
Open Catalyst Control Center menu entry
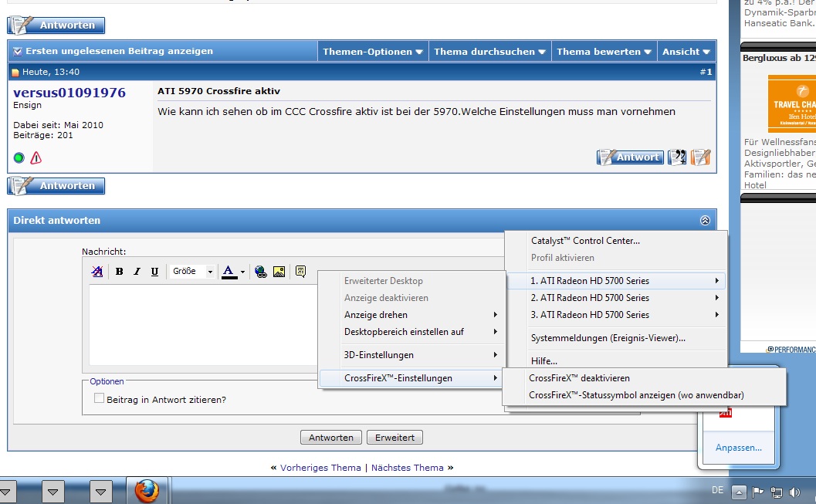tap(585, 241)
